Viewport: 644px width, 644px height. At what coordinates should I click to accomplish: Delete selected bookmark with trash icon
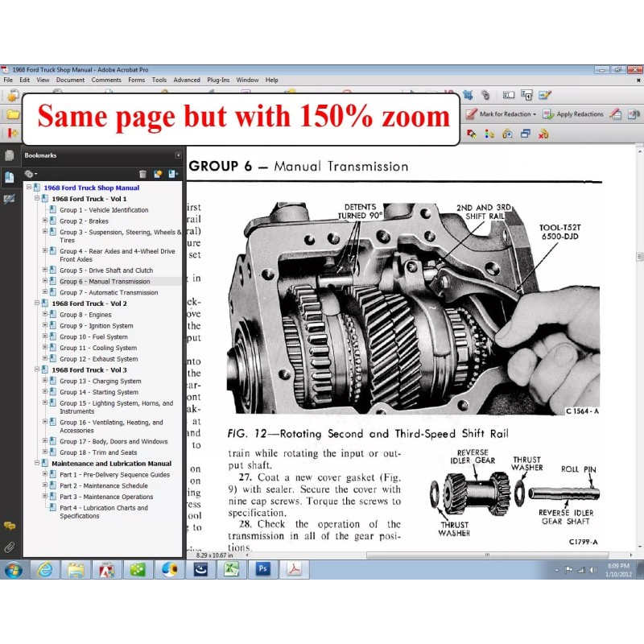[142, 174]
